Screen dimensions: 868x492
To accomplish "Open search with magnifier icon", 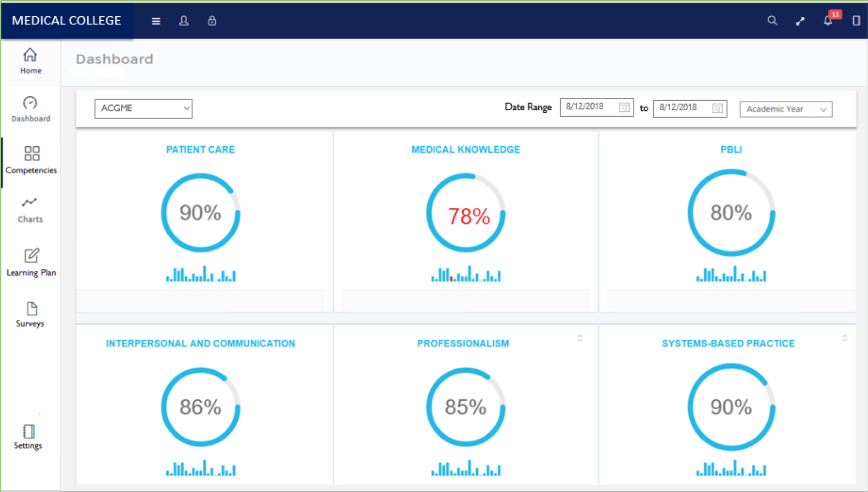I will pyautogui.click(x=772, y=21).
